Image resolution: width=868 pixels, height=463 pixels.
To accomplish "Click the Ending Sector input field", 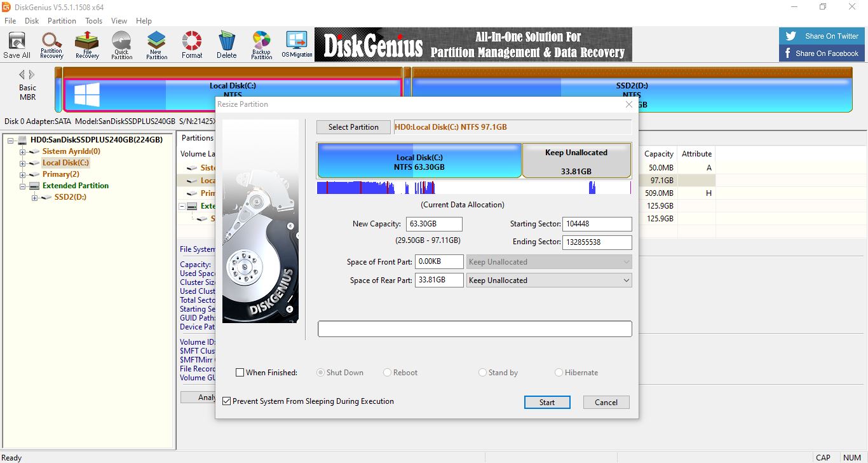I will [x=597, y=242].
